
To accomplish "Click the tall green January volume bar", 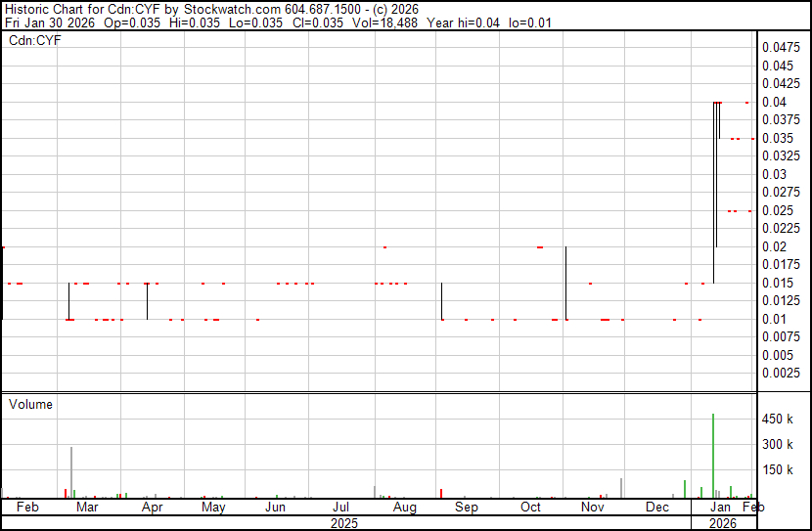I will [713, 456].
